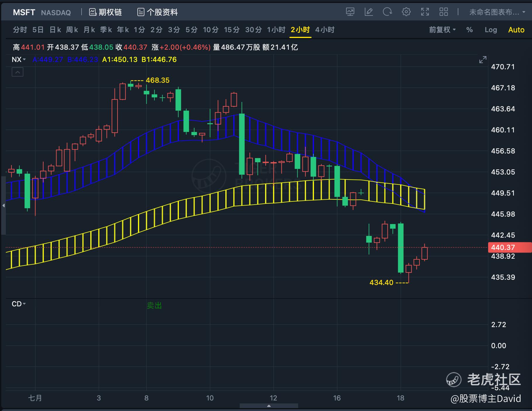Click the chart presentation icon in top toolbar

350,12
